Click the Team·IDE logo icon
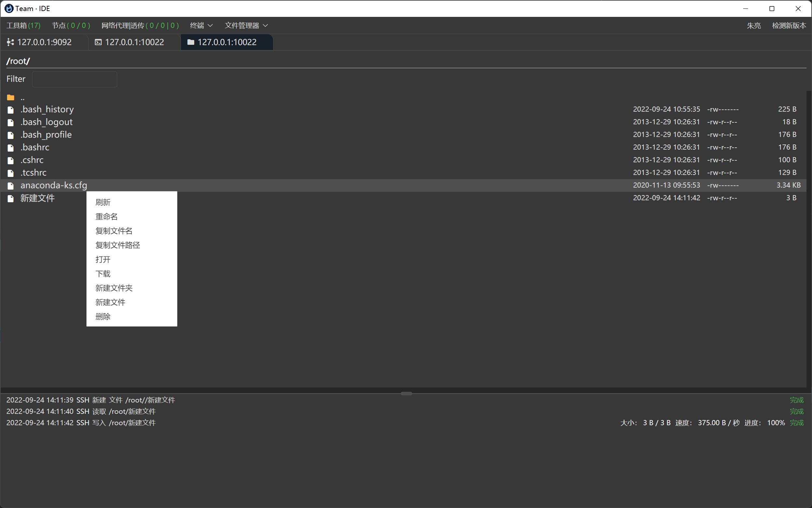The height and width of the screenshot is (508, 812). point(9,8)
